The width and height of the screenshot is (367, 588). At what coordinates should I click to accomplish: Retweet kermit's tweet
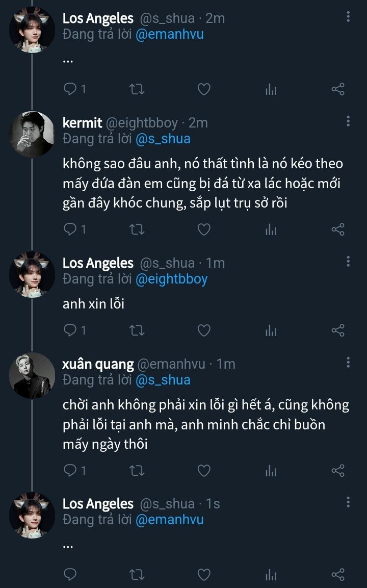click(137, 229)
